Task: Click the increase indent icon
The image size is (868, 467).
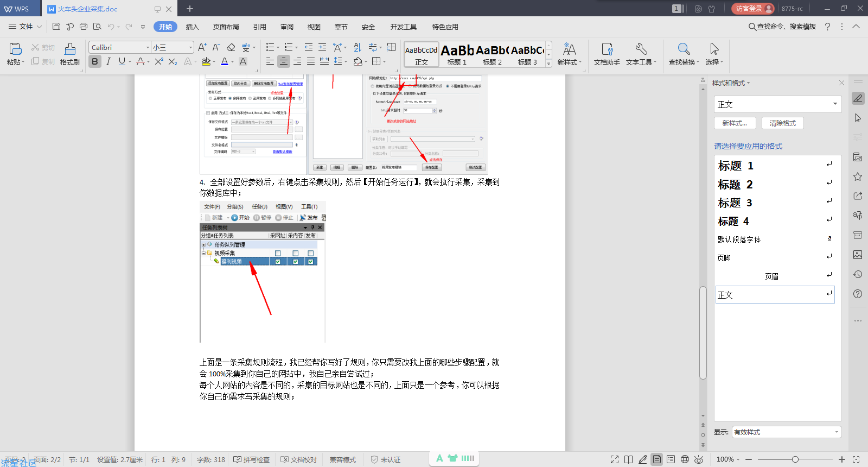Action: click(x=322, y=47)
